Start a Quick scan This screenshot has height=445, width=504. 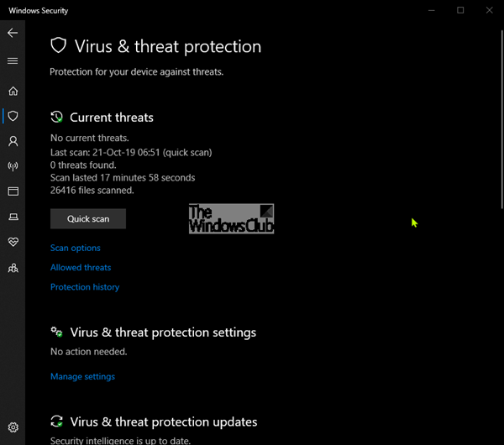[x=88, y=219]
